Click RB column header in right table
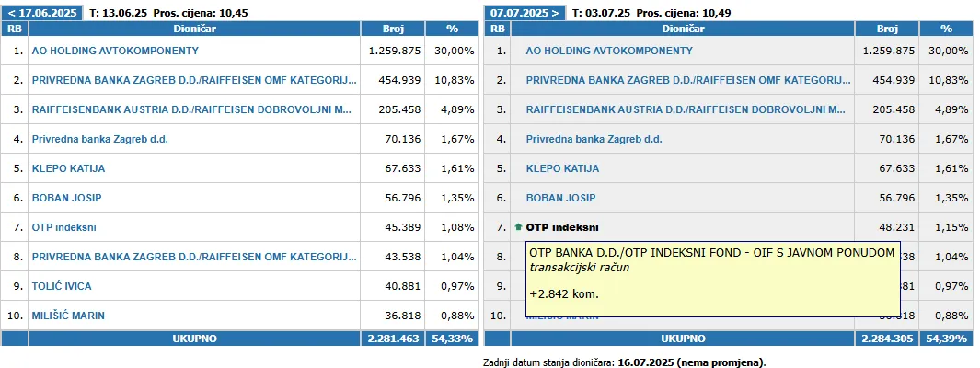The image size is (980, 368). [x=497, y=29]
